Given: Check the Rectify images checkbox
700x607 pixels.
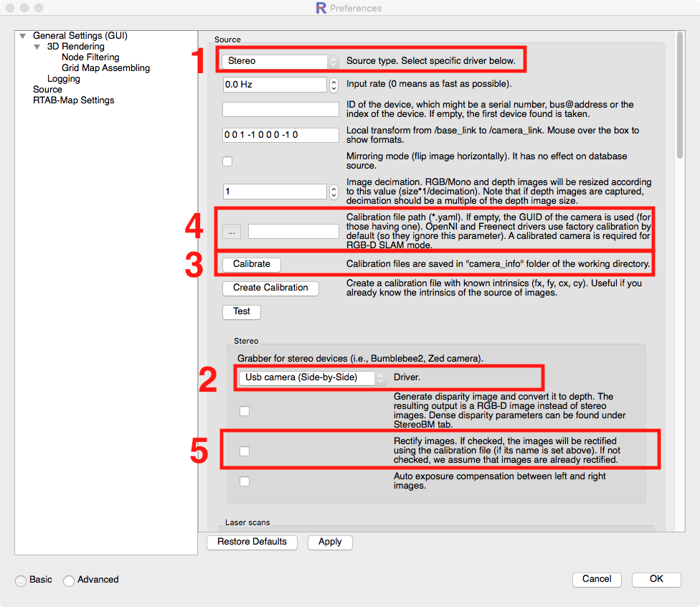Looking at the screenshot, I should point(245,451).
